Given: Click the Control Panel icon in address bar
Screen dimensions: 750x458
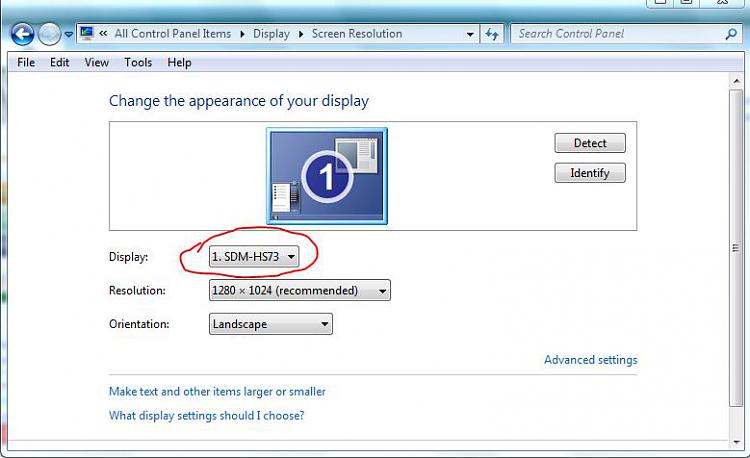Looking at the screenshot, I should pos(87,33).
